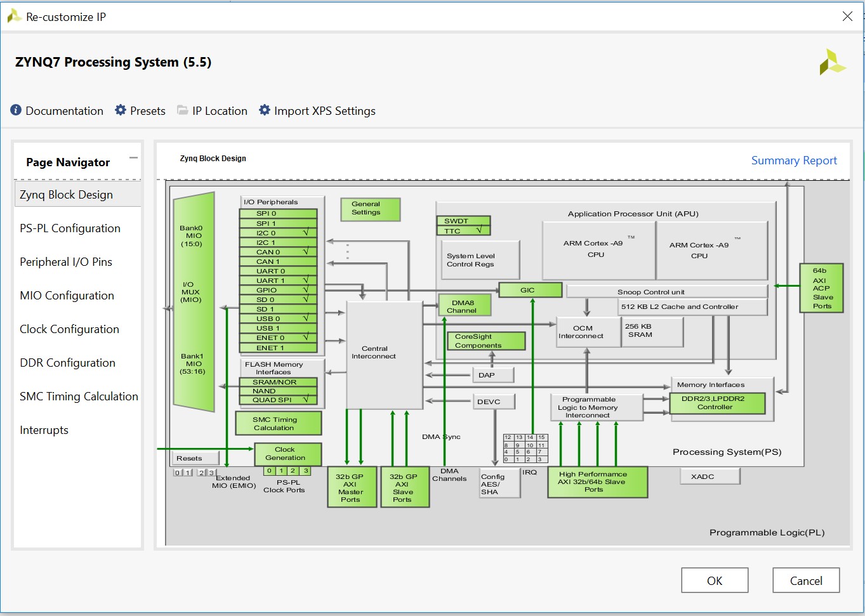This screenshot has width=865, height=616.
Task: Click High Performance AXI Slave Ports block
Action: click(x=597, y=482)
